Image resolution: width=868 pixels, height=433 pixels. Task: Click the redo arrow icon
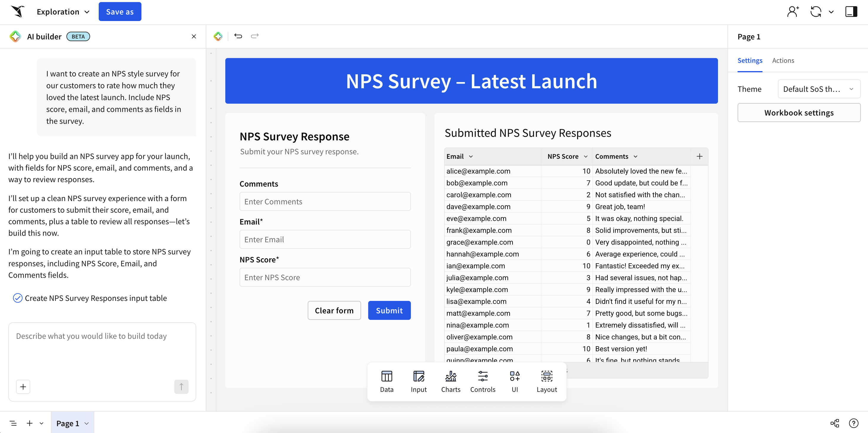click(255, 36)
